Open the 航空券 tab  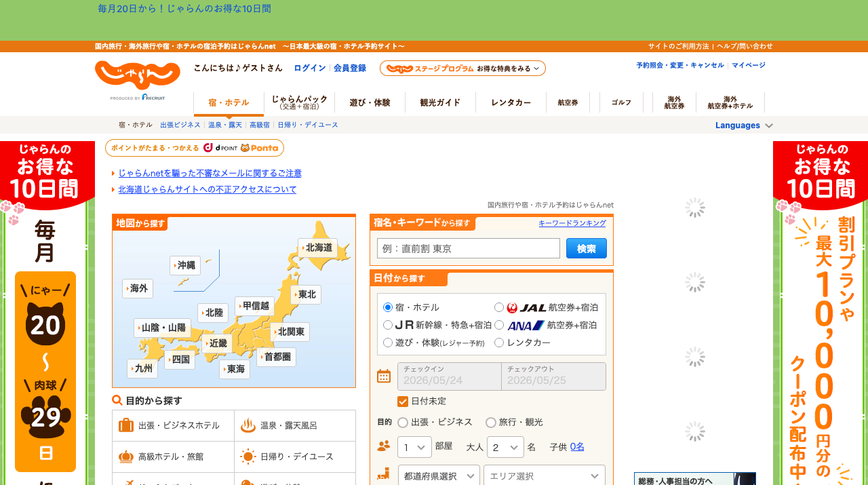click(568, 102)
